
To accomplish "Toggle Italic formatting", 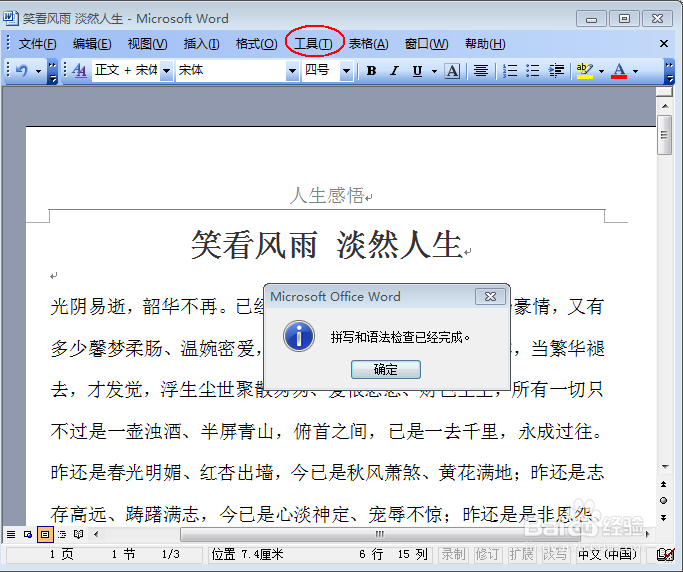I will (395, 70).
